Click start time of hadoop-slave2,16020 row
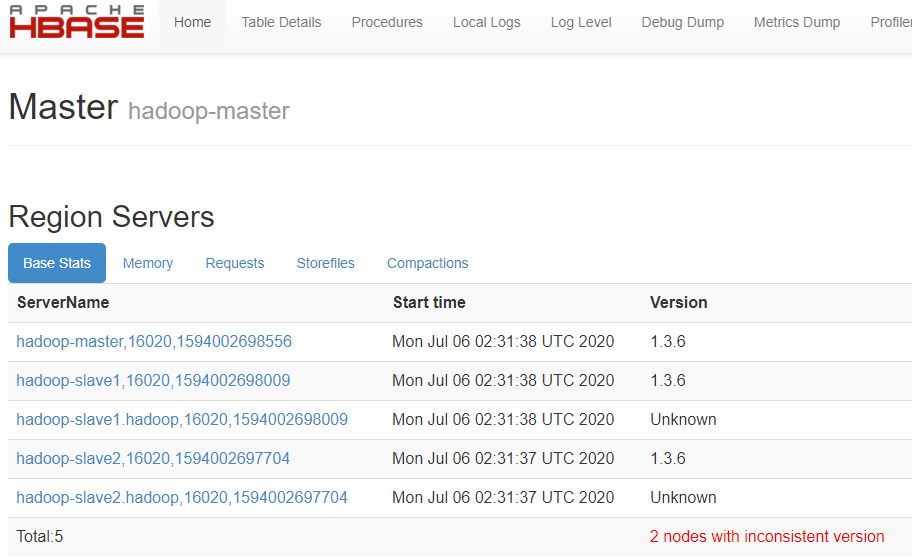The image size is (912, 557). [503, 458]
